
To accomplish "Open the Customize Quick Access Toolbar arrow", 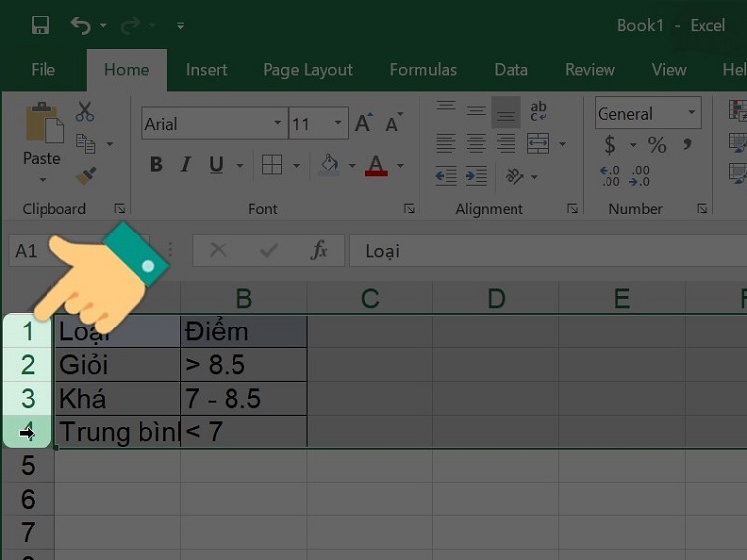I will (180, 26).
